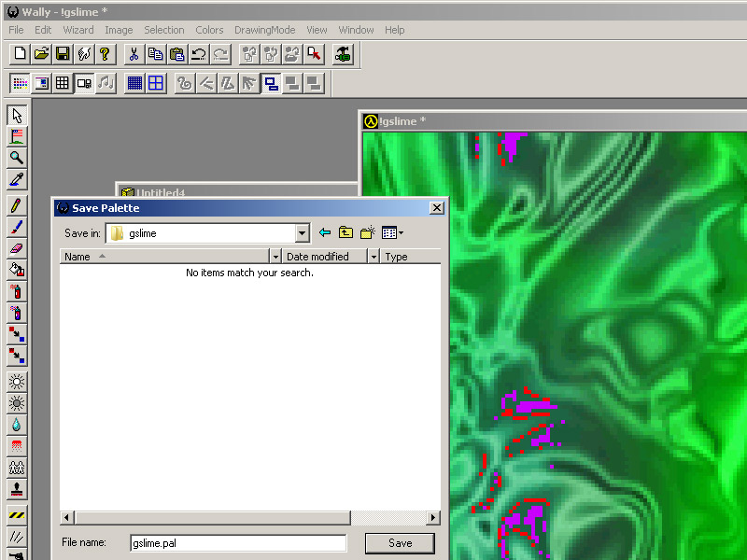
Task: Click the Save floppy disk icon
Action: (x=63, y=54)
